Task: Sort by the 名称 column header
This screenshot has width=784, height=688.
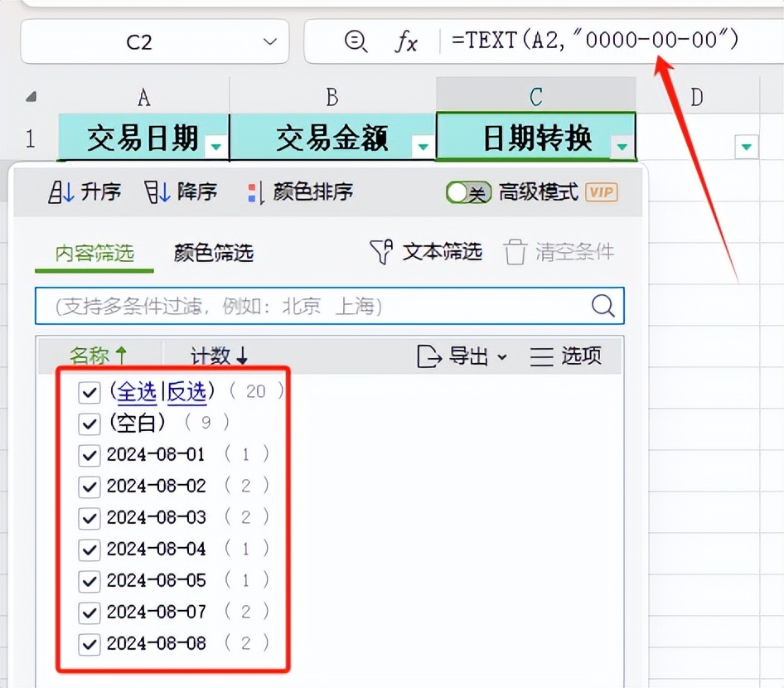Action: click(99, 356)
